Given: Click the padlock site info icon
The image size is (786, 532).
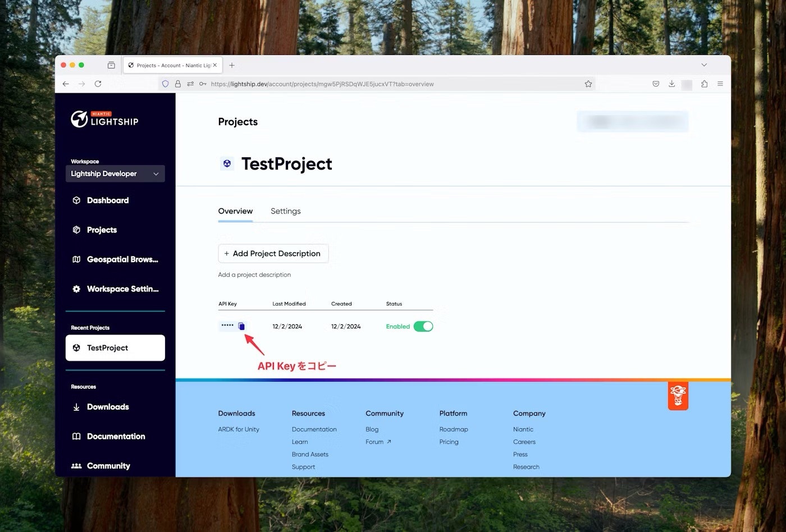Looking at the screenshot, I should (x=177, y=84).
